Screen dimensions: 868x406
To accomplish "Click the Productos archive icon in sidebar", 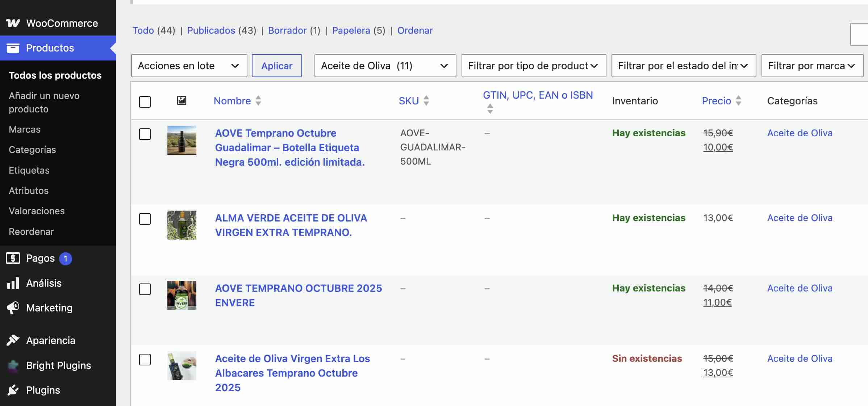I will pos(13,48).
